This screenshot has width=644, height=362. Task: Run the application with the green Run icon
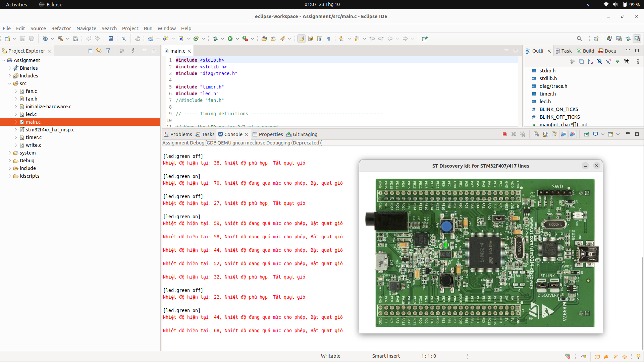pyautogui.click(x=230, y=39)
